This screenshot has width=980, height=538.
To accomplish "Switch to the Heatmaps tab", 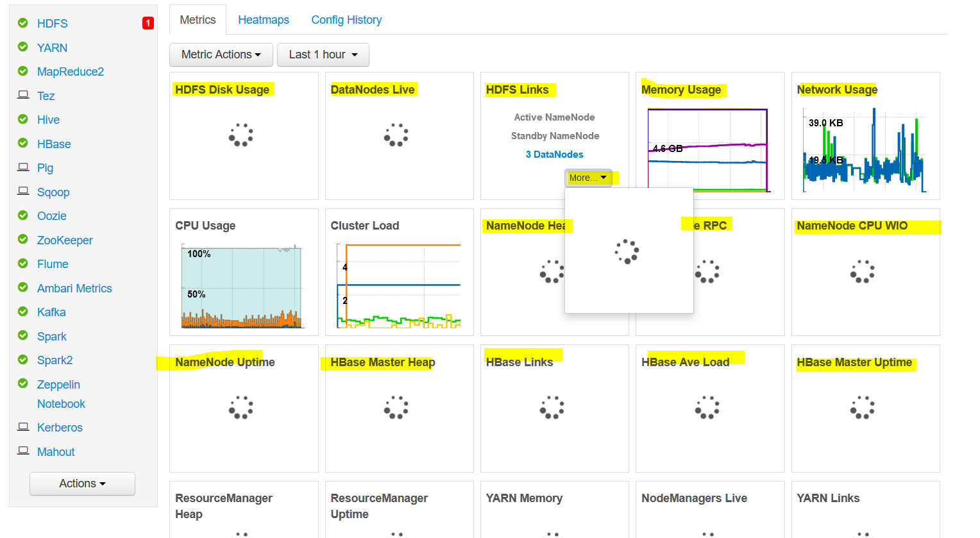I will (x=264, y=19).
